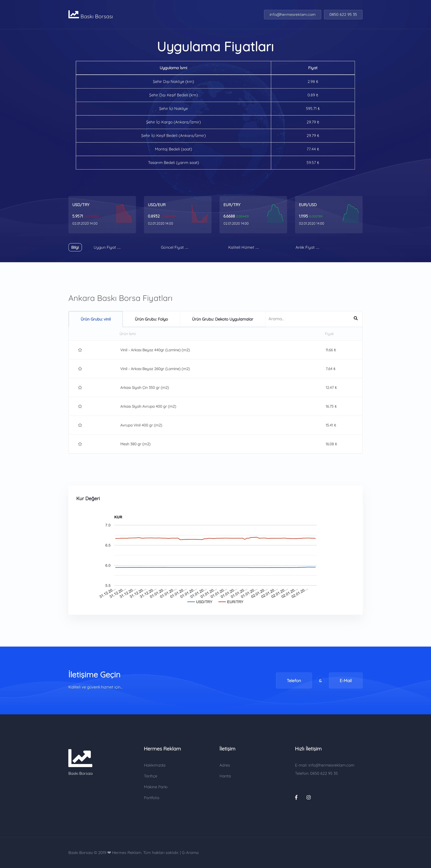This screenshot has width=431, height=868.
Task: Click the EUR/TRY mini chart card
Action: pyautogui.click(x=253, y=215)
